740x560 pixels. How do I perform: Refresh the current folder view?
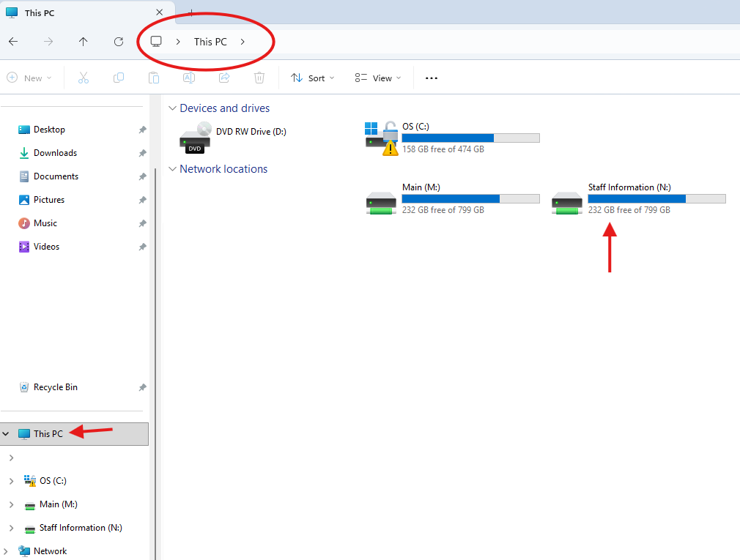pos(119,42)
